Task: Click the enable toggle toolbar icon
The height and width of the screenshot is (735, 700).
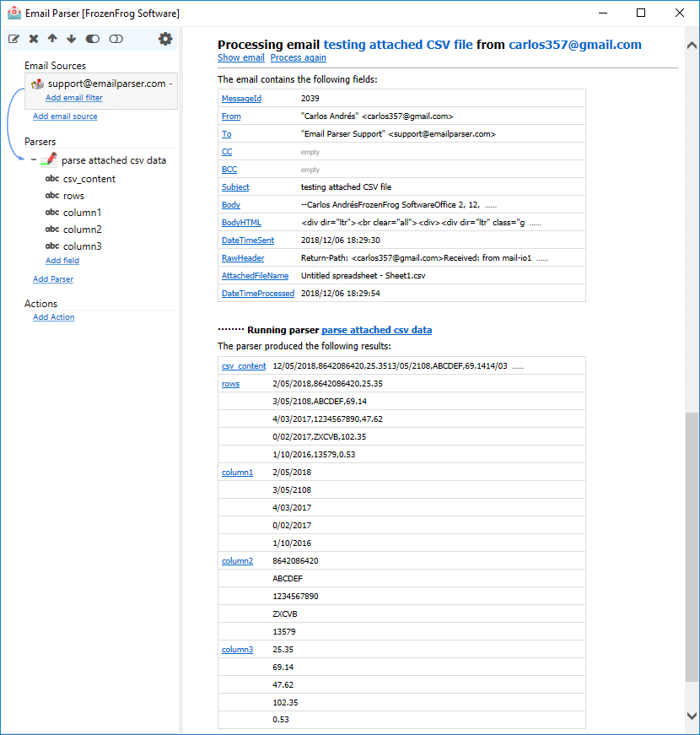Action: click(x=93, y=39)
